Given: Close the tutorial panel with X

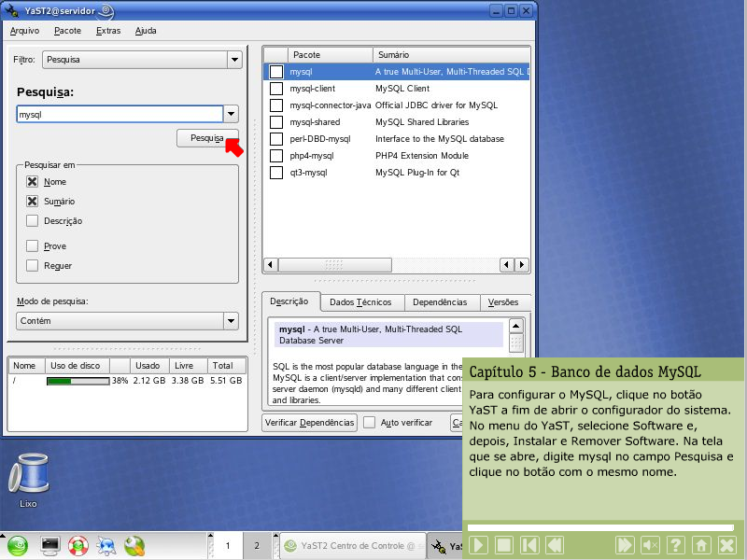Looking at the screenshot, I should pyautogui.click(x=727, y=545).
